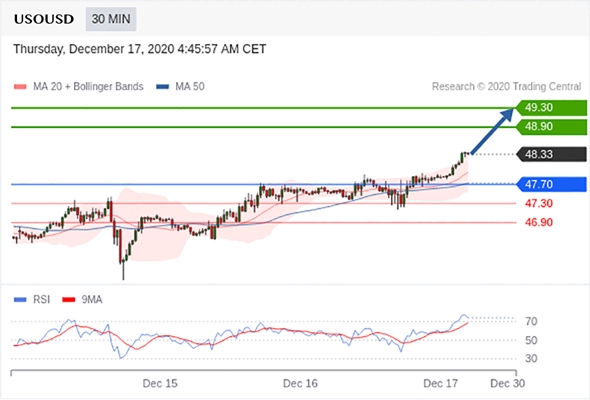Toggle the MA 20 + Bollinger Bands legend label
The height and width of the screenshot is (400, 590).
coord(88,87)
